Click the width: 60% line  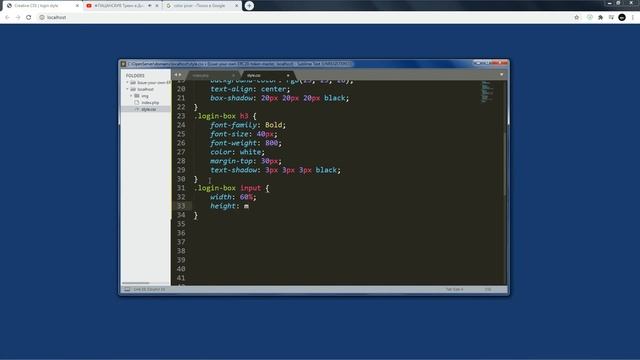pyautogui.click(x=233, y=197)
